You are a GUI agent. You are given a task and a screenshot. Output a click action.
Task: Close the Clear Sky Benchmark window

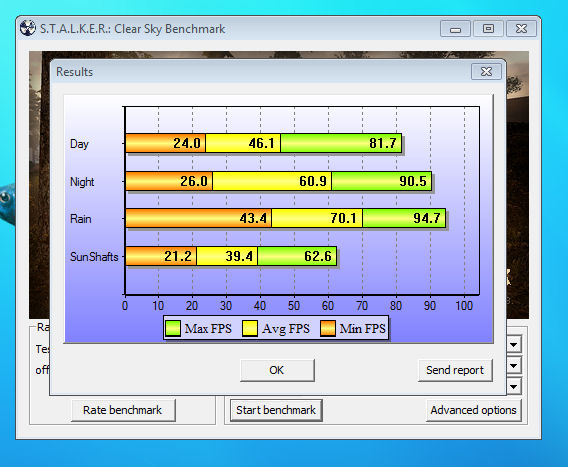521,29
